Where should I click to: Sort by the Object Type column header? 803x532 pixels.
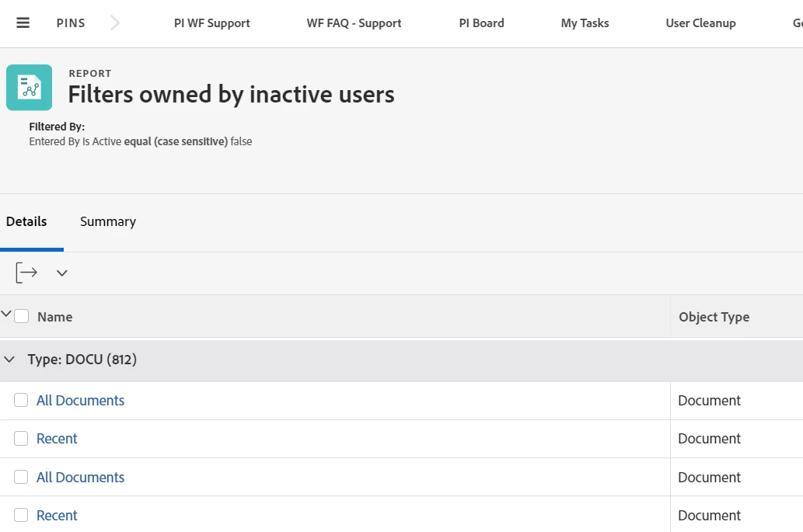coord(714,317)
